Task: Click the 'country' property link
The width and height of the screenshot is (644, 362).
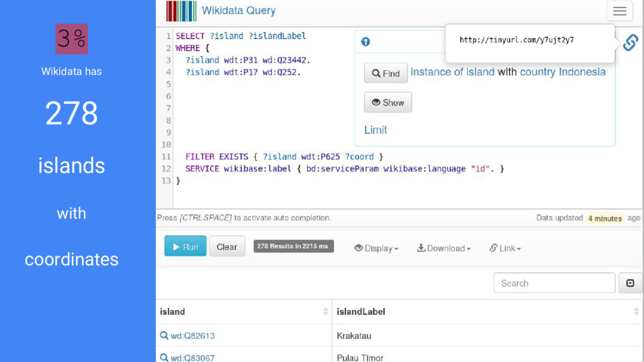Action: (x=538, y=72)
